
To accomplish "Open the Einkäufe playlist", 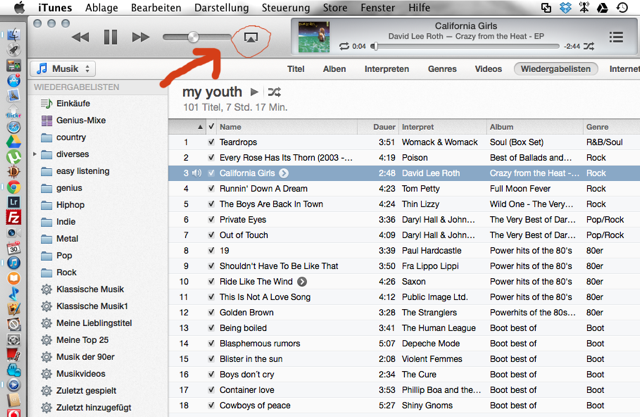I will (73, 104).
